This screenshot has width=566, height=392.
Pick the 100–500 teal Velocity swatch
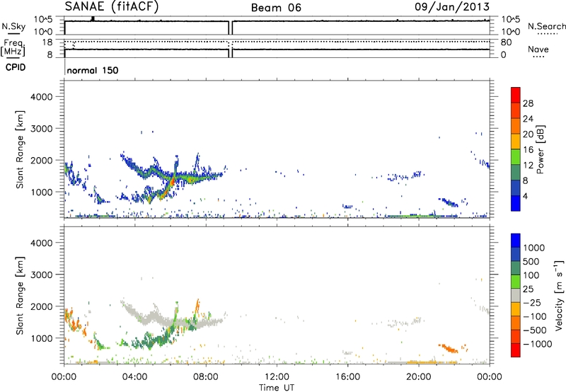516,268
